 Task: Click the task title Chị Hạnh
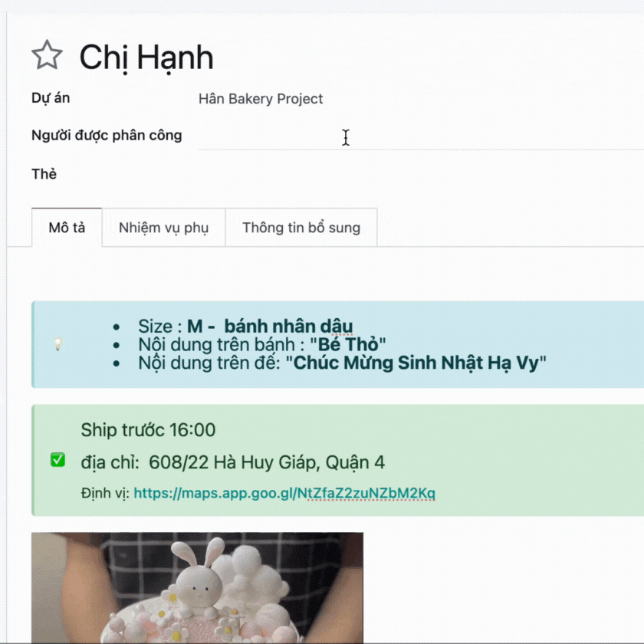click(146, 58)
